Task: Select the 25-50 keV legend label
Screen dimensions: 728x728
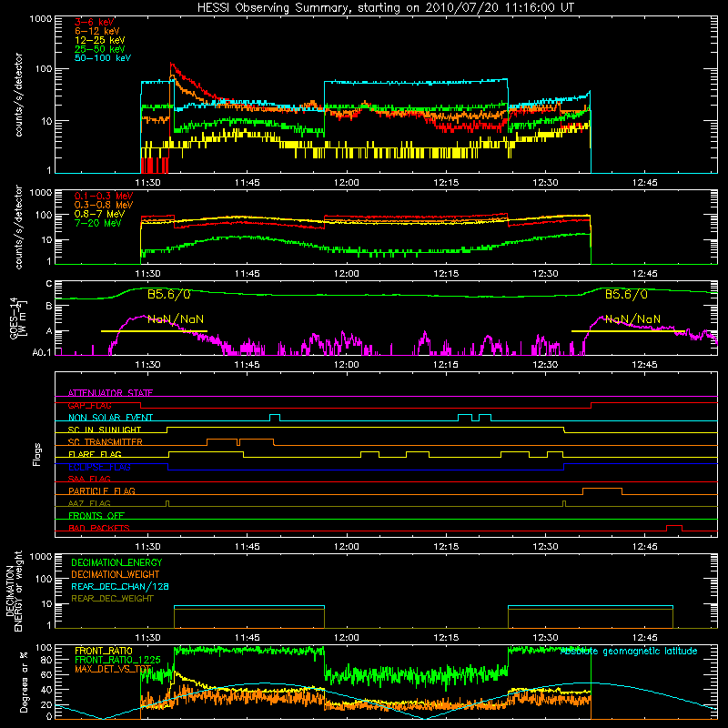Action: point(99,49)
